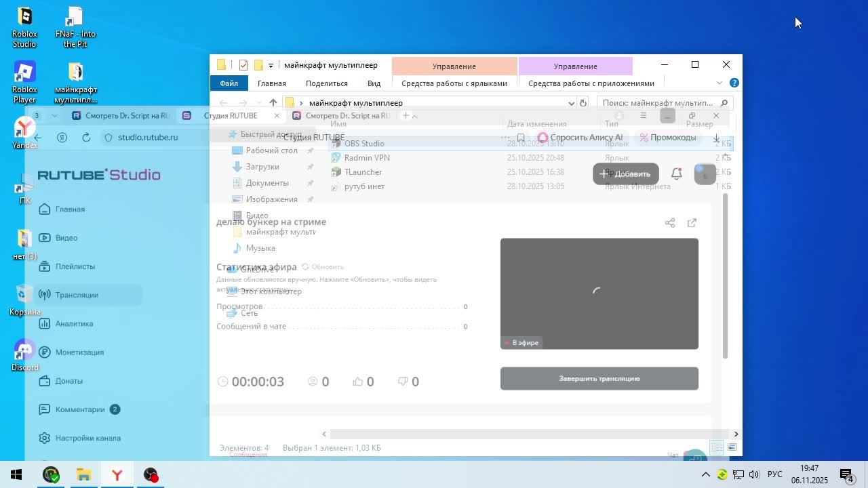The height and width of the screenshot is (488, 868).
Task: Click the Завершить трансляцию button
Action: [x=599, y=378]
